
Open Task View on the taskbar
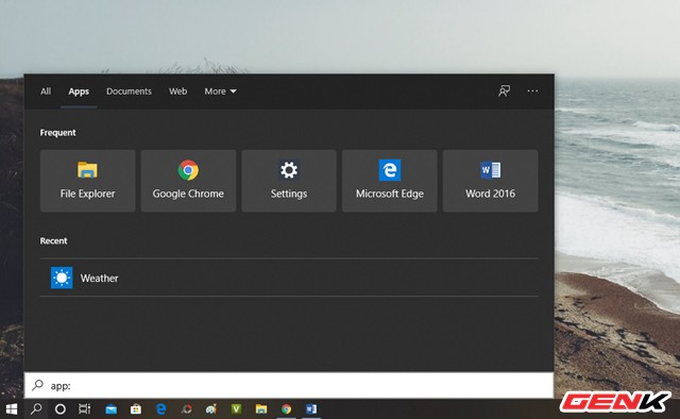tap(84, 409)
